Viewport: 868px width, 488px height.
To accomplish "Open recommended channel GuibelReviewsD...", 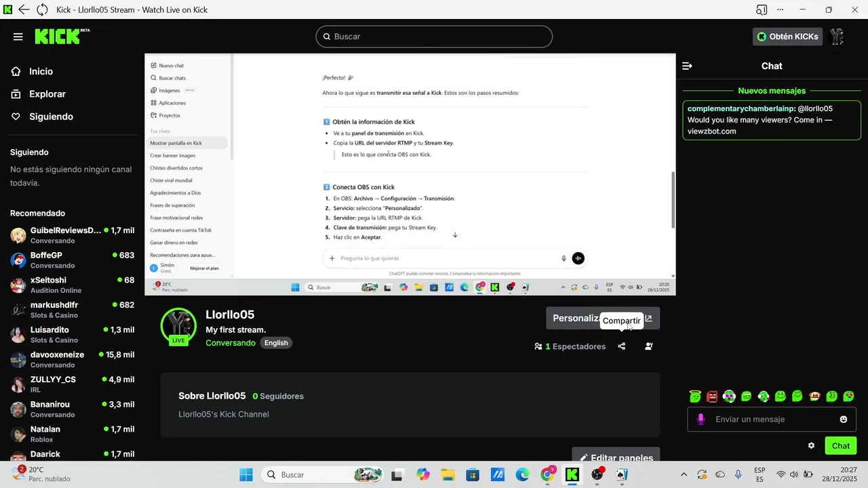I will tap(72, 235).
